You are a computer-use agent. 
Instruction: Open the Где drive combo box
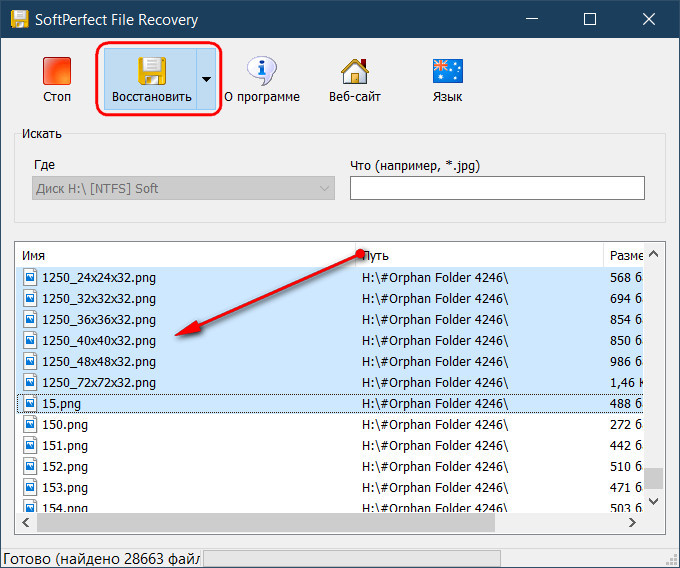point(183,188)
